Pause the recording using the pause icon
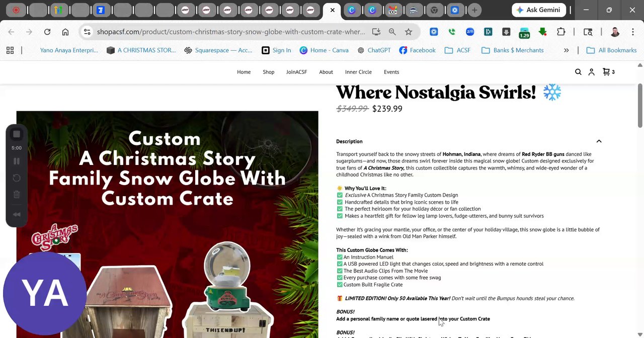644x338 pixels. pos(17,161)
